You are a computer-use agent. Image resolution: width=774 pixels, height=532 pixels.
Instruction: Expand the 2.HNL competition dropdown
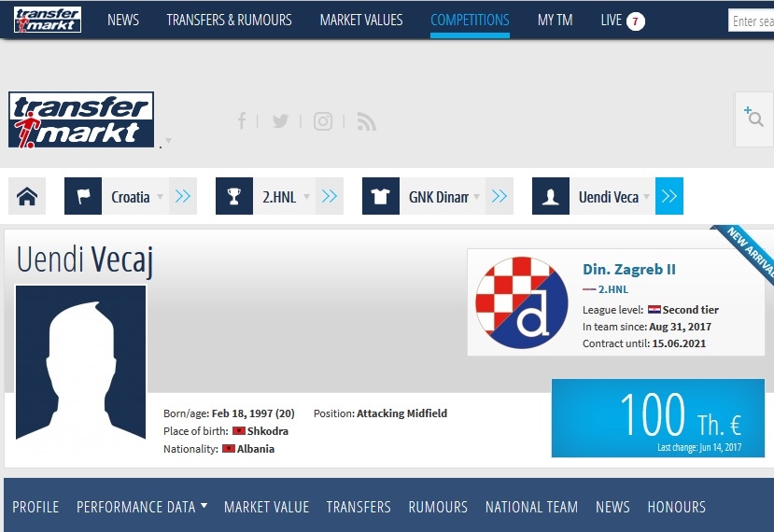pos(306,196)
